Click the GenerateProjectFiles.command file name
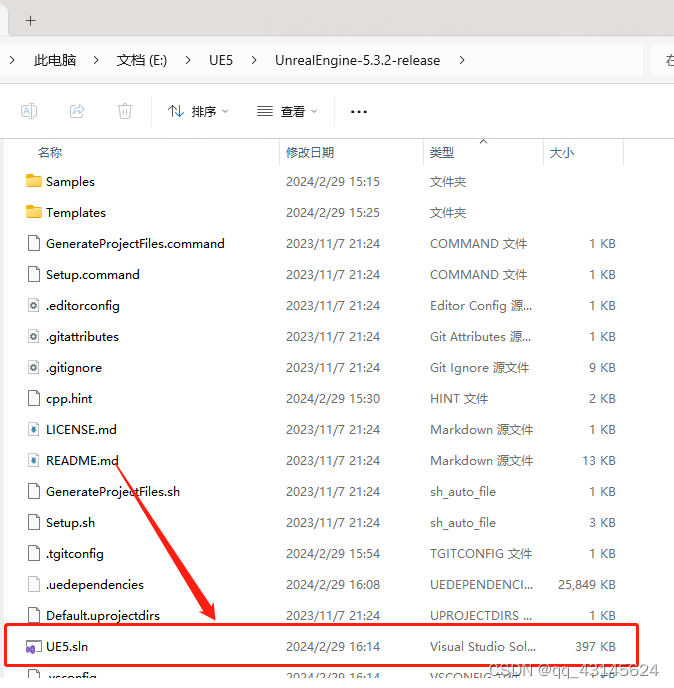Image resolution: width=674 pixels, height=688 pixels. pyautogui.click(x=135, y=244)
